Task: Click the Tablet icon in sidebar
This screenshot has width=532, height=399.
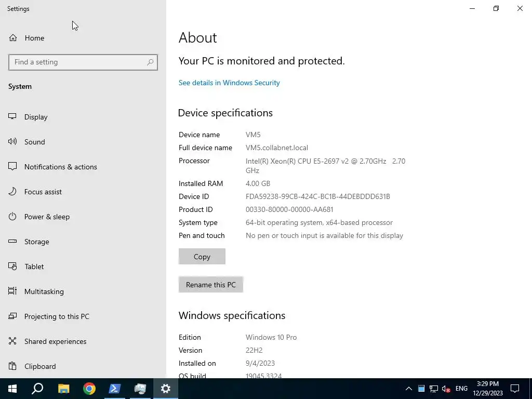Action: 12,267
